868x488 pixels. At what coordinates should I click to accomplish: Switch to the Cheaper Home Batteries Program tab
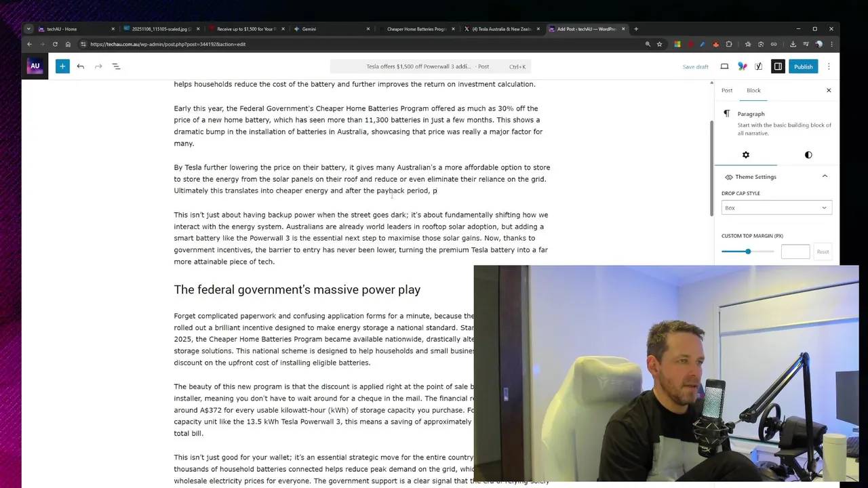416,29
